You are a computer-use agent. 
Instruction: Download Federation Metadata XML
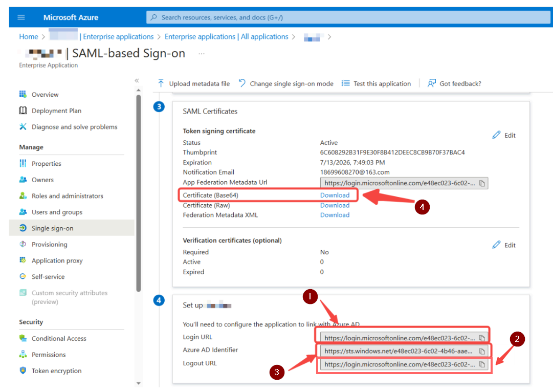335,215
